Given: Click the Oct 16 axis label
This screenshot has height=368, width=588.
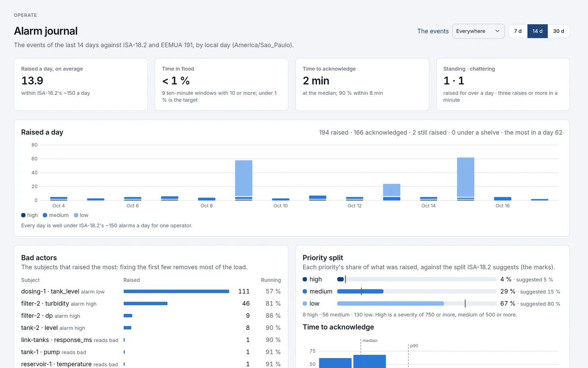Looking at the screenshot, I should pyautogui.click(x=502, y=206).
